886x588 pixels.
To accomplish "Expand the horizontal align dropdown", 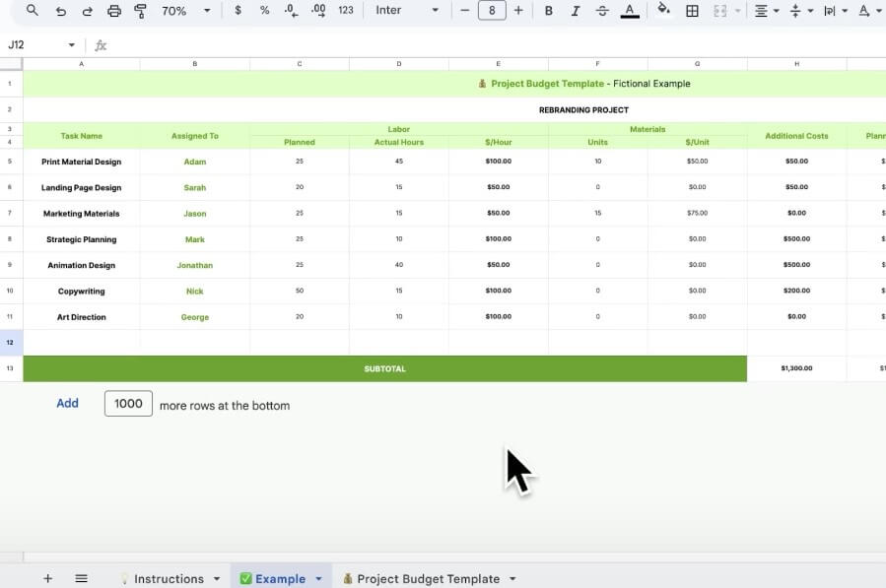I will click(766, 11).
